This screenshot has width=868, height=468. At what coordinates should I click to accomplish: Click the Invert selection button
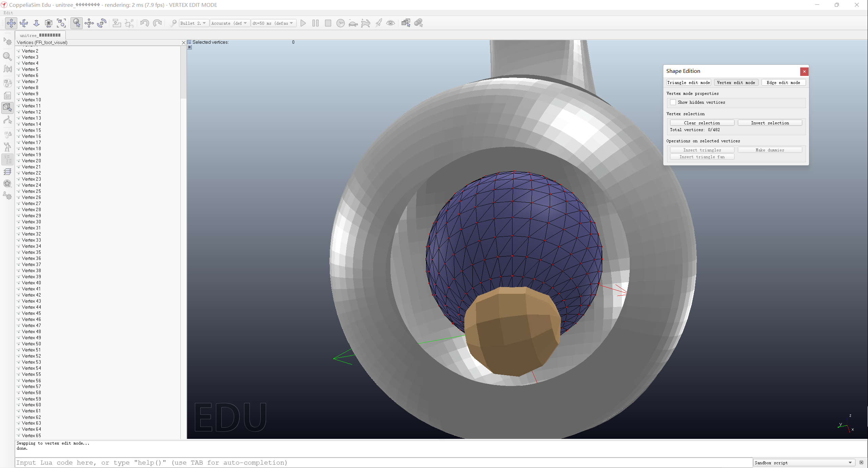(770, 123)
